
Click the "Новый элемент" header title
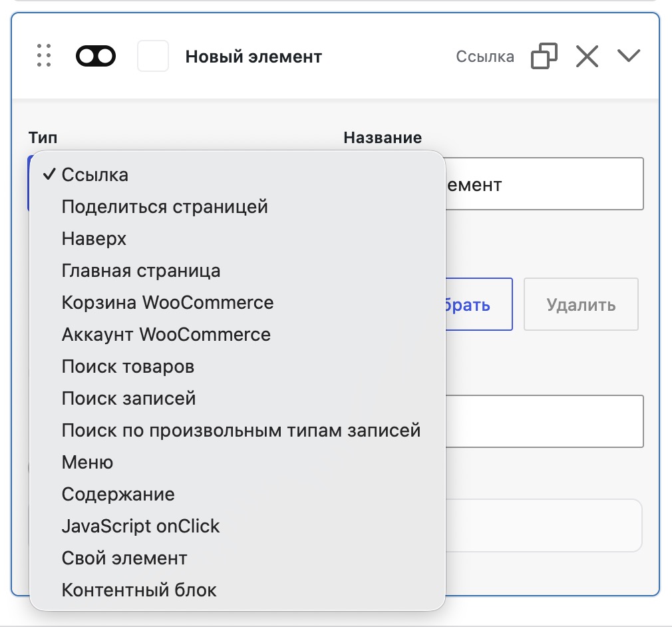point(253,57)
